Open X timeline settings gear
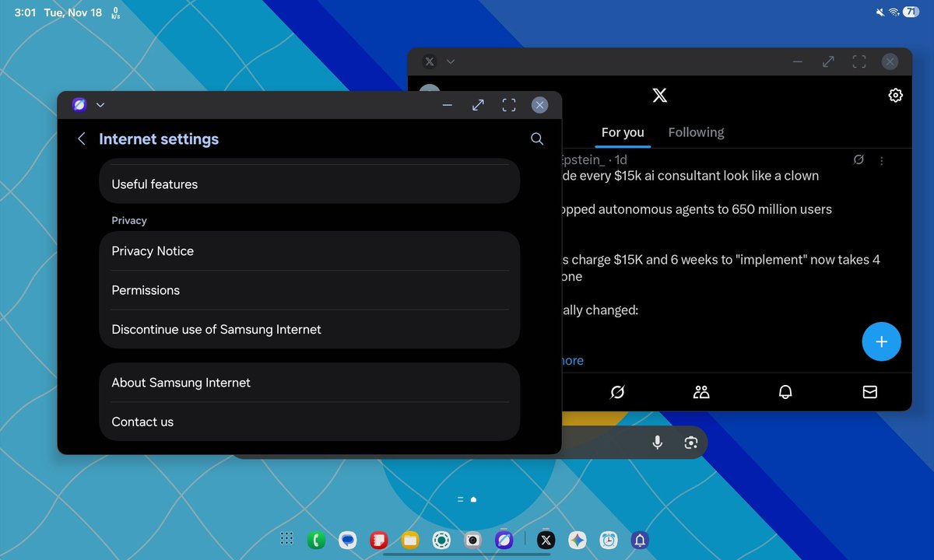Screen dimensions: 934x560 (x=895, y=96)
